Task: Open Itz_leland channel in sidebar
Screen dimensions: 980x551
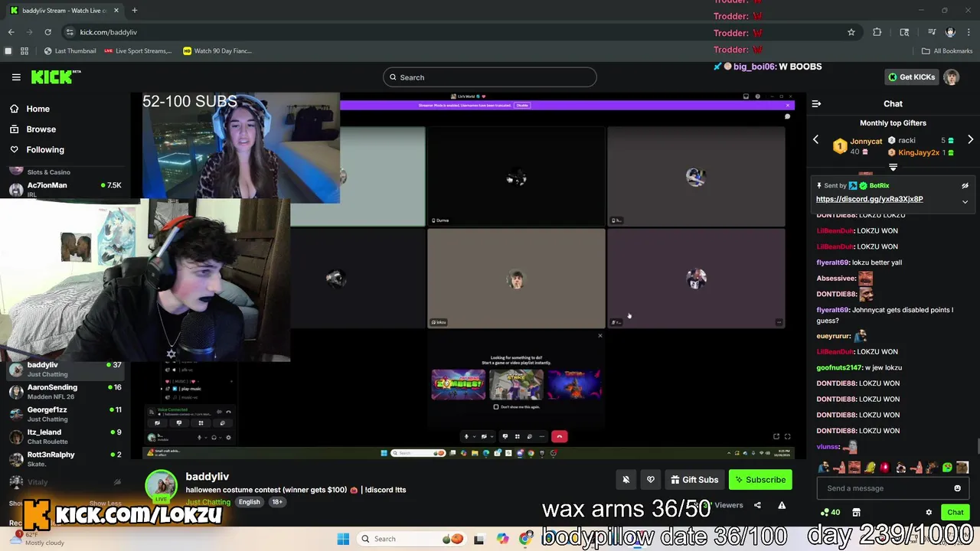Action: click(x=65, y=436)
